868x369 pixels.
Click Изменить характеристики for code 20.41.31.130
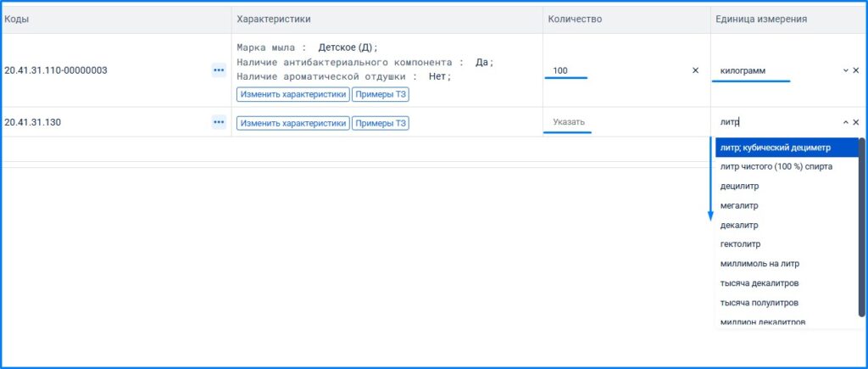[293, 122]
